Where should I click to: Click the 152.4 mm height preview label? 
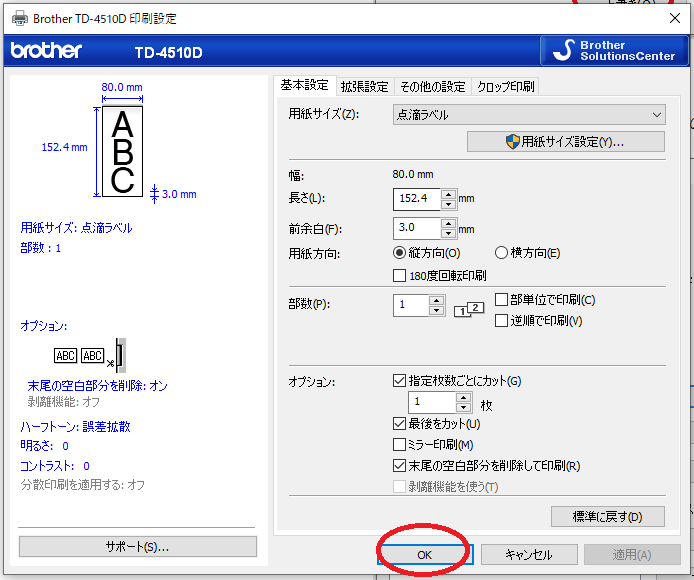[64, 147]
